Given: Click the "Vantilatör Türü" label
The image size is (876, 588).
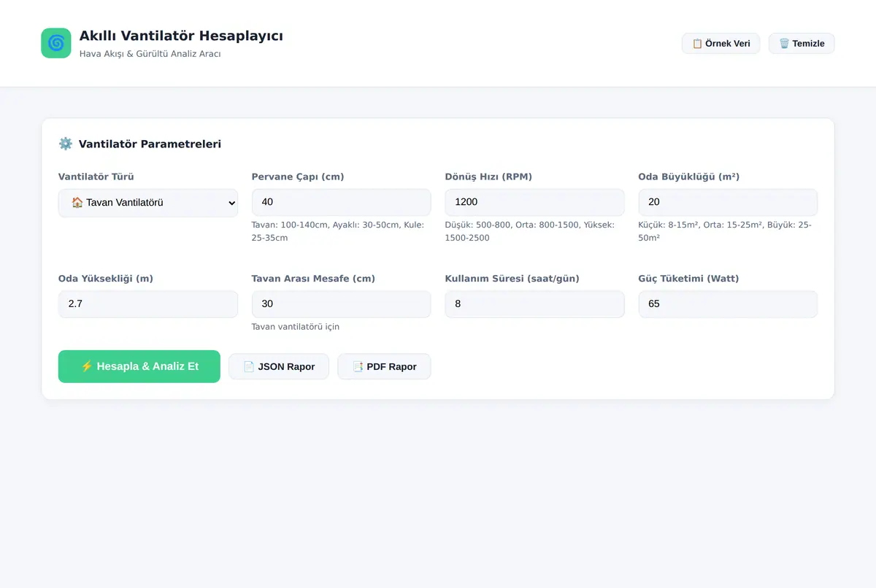Looking at the screenshot, I should point(96,177).
